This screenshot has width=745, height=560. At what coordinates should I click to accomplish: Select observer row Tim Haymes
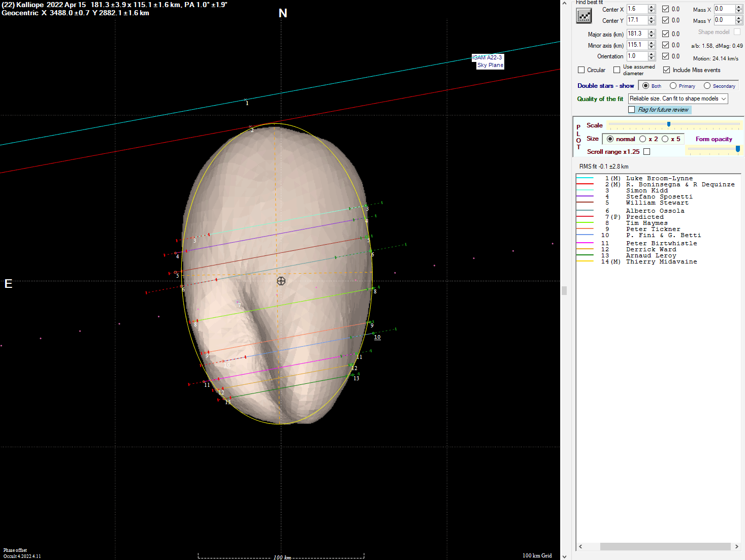[659, 223]
